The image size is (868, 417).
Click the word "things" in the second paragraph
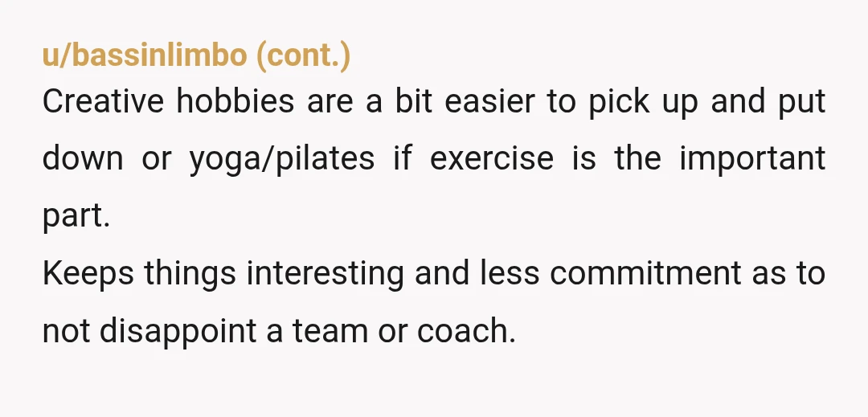(x=190, y=274)
